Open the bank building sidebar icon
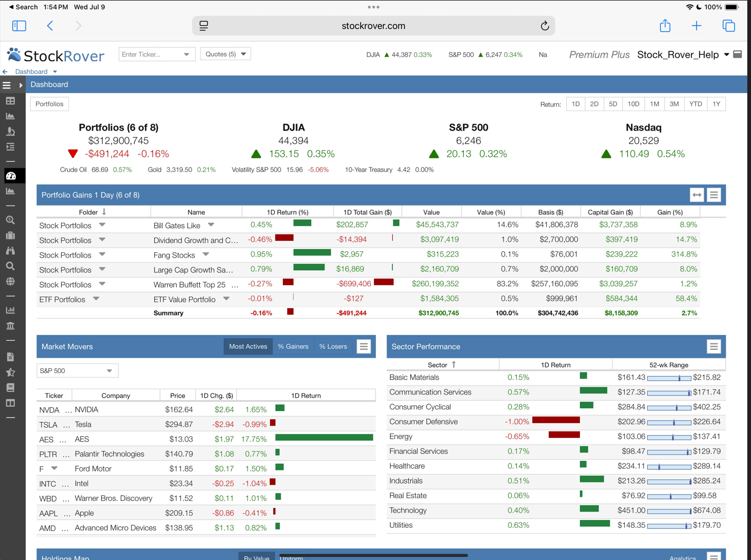The width and height of the screenshot is (751, 560). pyautogui.click(x=11, y=326)
